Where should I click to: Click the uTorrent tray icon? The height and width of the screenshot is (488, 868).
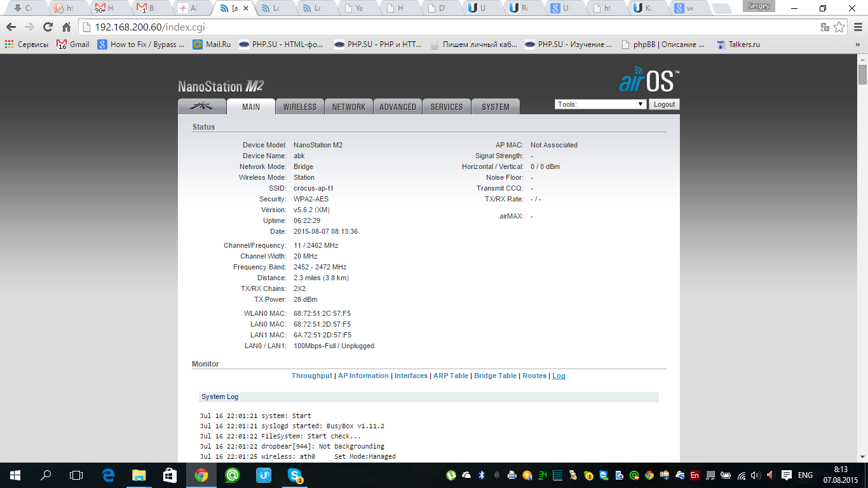coord(451,475)
